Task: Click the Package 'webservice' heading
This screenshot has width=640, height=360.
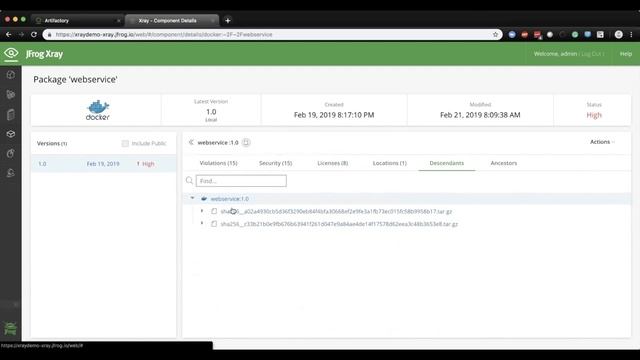Action: pyautogui.click(x=75, y=80)
